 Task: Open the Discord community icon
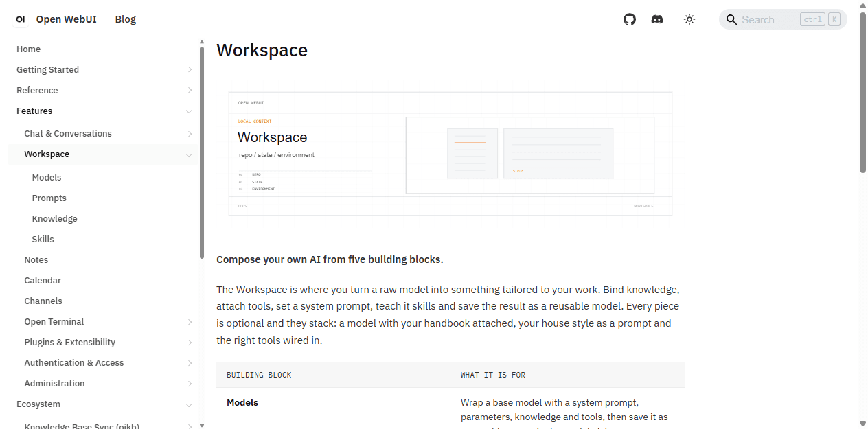click(x=657, y=19)
